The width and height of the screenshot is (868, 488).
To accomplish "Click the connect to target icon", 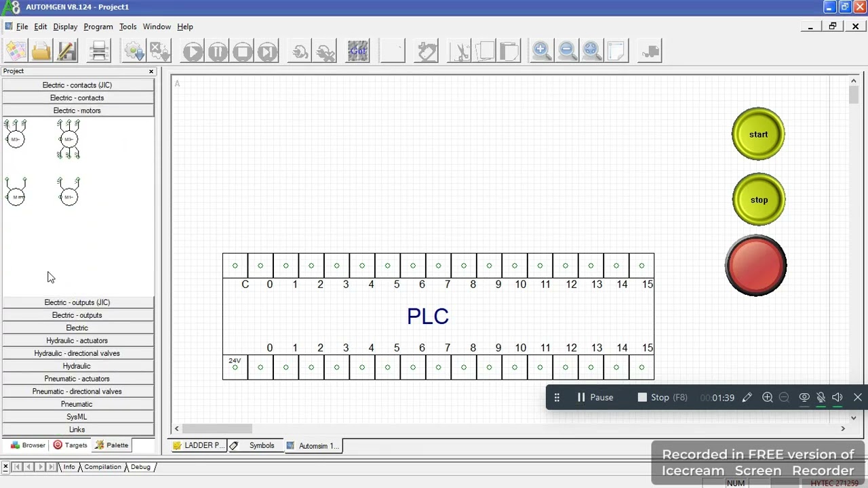I will click(x=300, y=52).
